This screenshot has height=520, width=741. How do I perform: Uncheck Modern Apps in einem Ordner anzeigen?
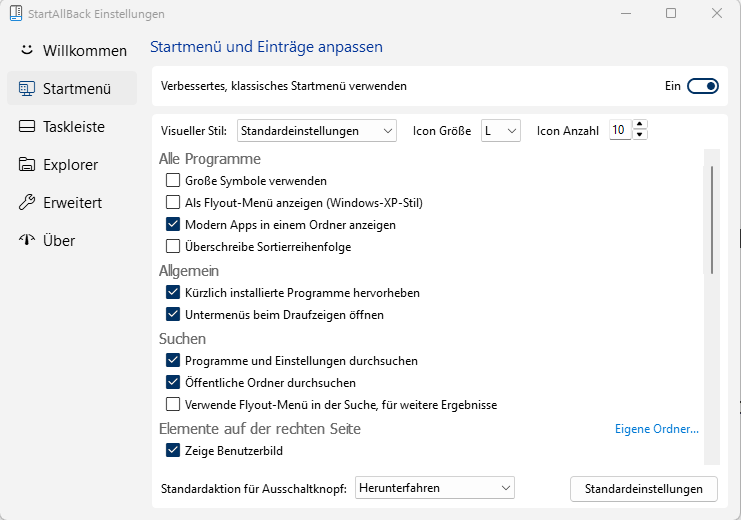(x=173, y=225)
